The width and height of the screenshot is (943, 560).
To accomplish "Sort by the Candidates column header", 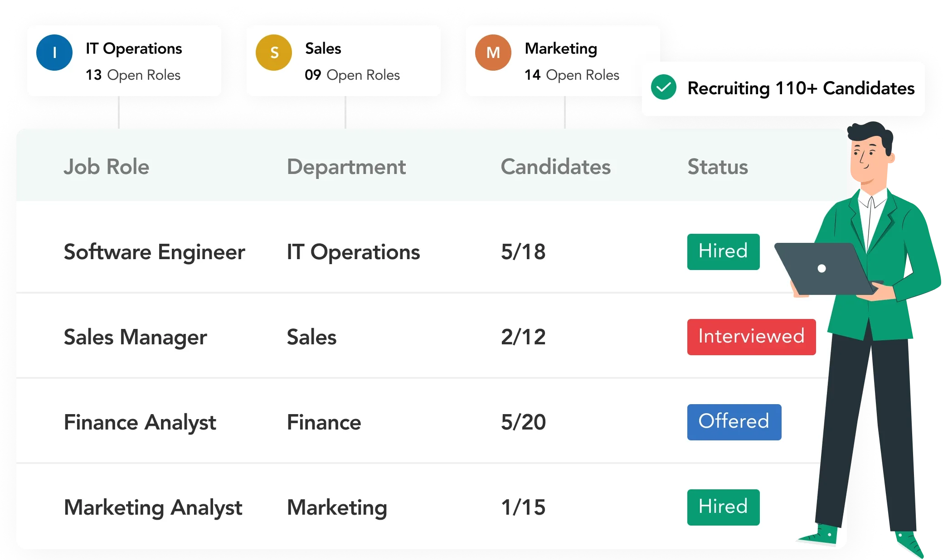I will tap(556, 167).
